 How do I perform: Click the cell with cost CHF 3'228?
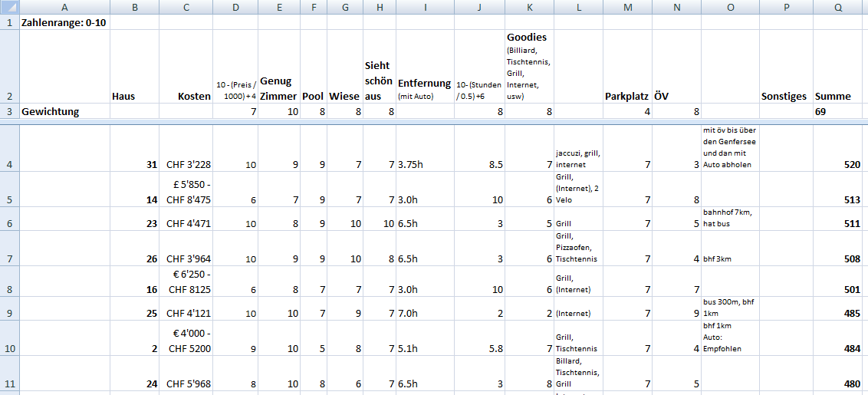[186, 164]
